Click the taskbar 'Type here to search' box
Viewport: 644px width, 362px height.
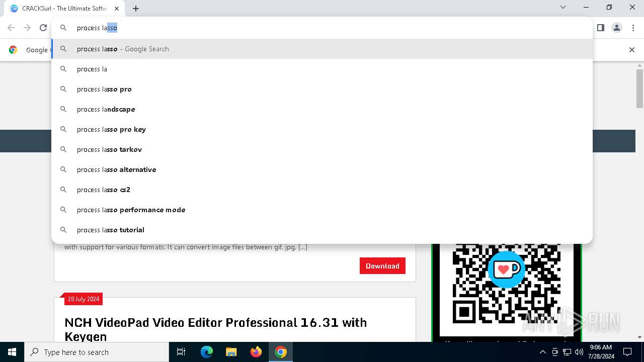[97, 352]
